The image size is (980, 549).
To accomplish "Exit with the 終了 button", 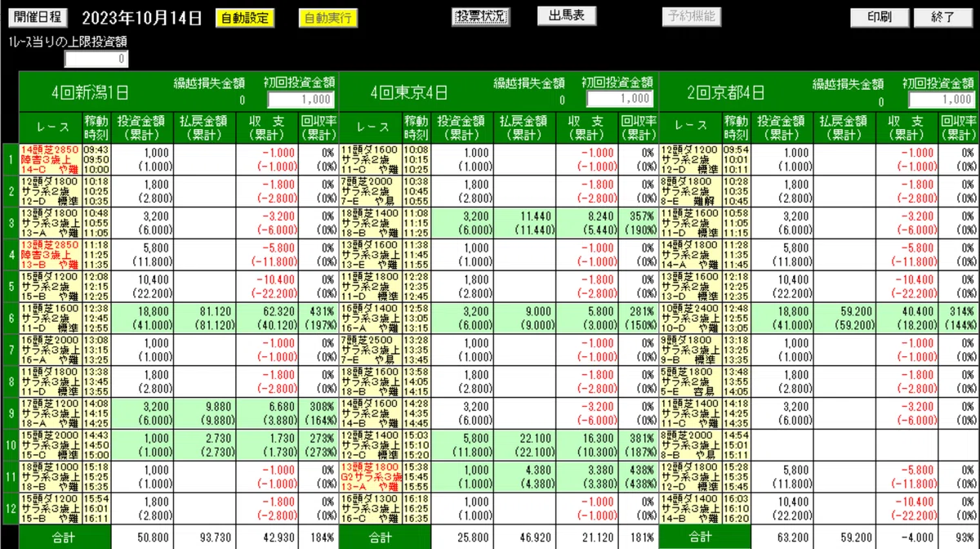I will click(x=943, y=17).
